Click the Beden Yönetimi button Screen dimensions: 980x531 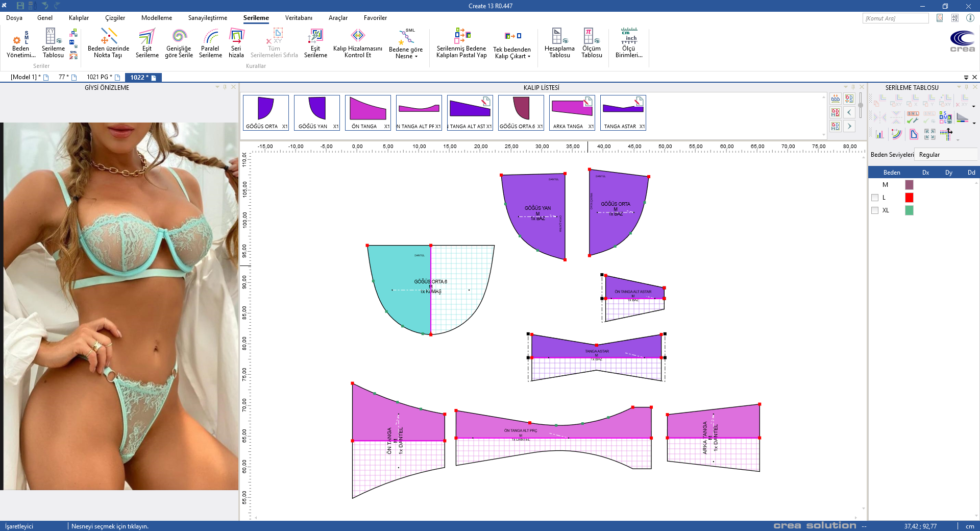click(21, 43)
